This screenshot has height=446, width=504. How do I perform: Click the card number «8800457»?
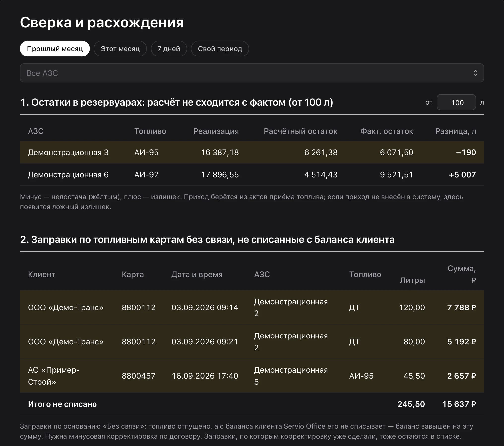tap(138, 376)
